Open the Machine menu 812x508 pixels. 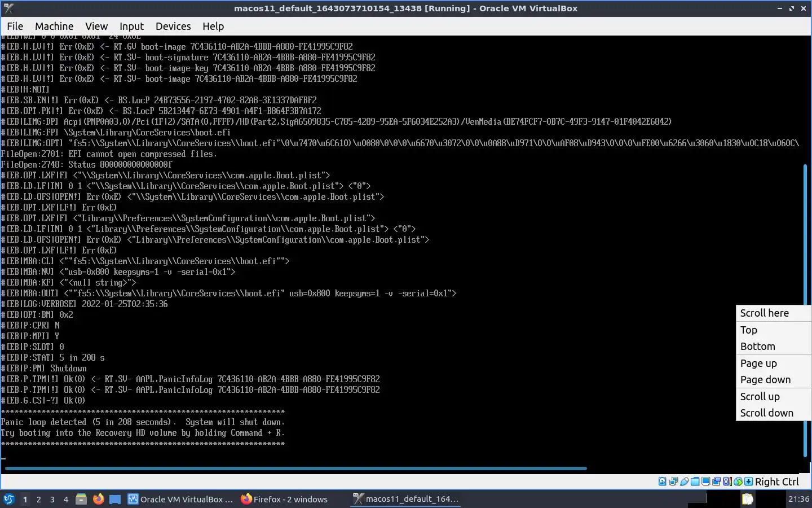pyautogui.click(x=54, y=26)
